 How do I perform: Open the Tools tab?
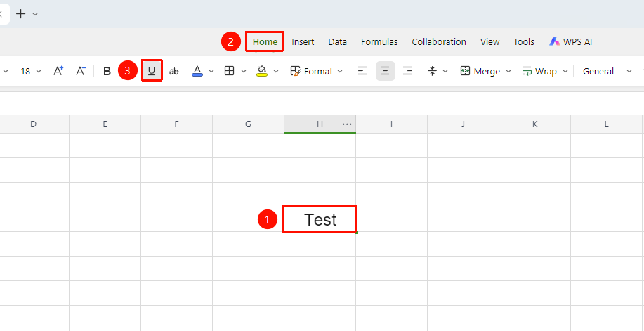524,42
